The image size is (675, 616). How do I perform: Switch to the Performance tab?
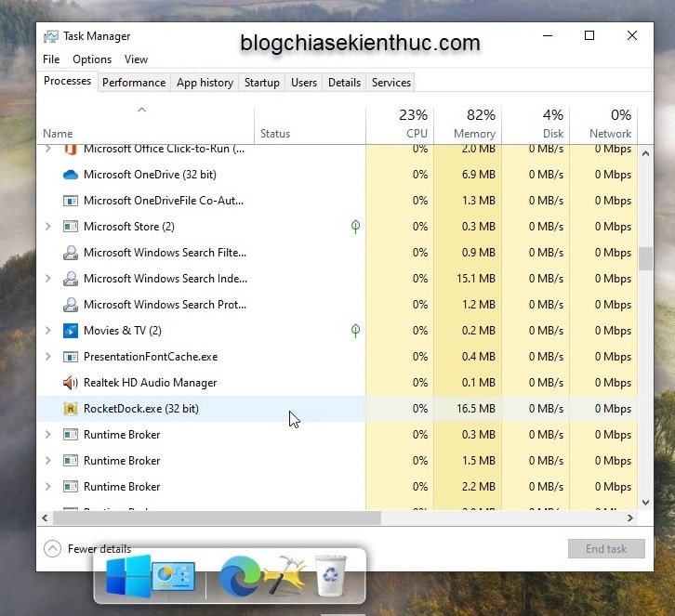click(134, 83)
